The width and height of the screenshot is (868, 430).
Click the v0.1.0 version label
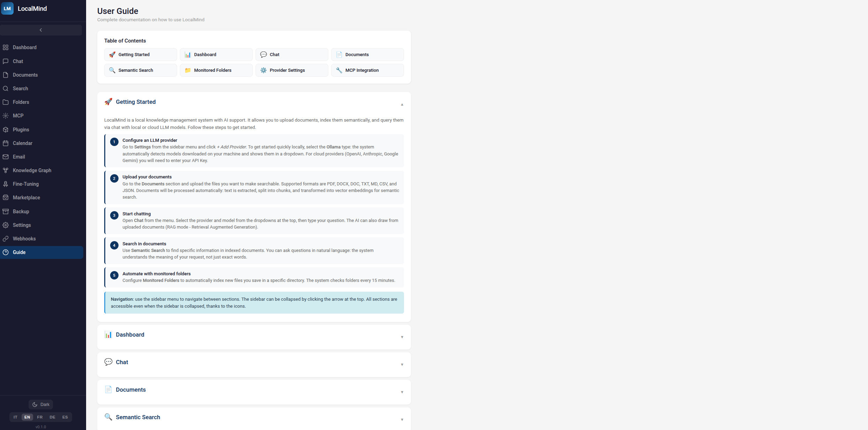(x=41, y=427)
